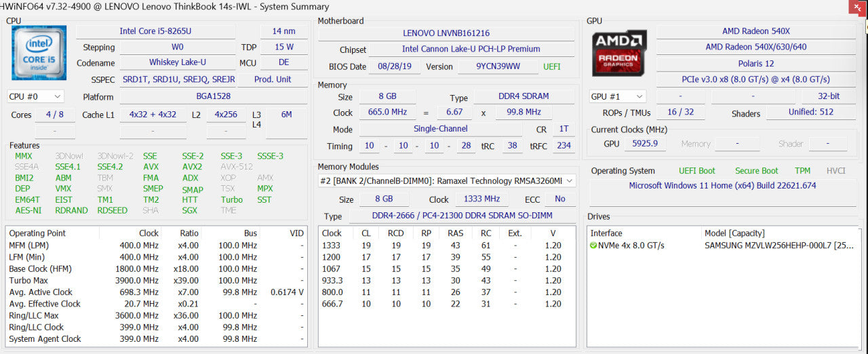Click the MCU value DE
868x354 pixels.
click(x=283, y=63)
